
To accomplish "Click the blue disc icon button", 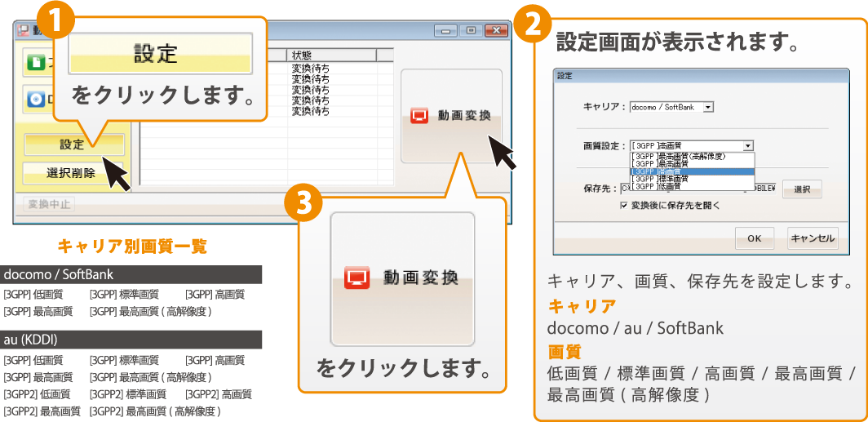I will (38, 99).
